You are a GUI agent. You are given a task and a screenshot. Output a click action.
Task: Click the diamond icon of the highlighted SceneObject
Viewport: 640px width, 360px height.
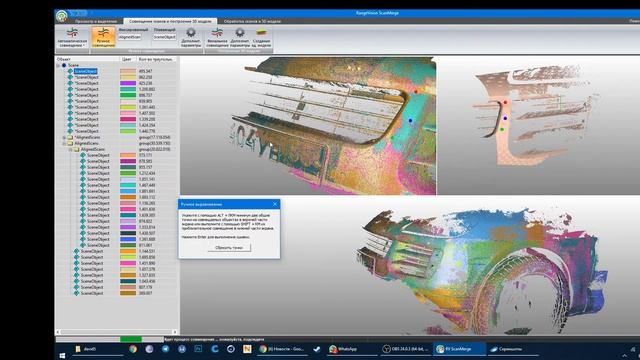click(70, 71)
